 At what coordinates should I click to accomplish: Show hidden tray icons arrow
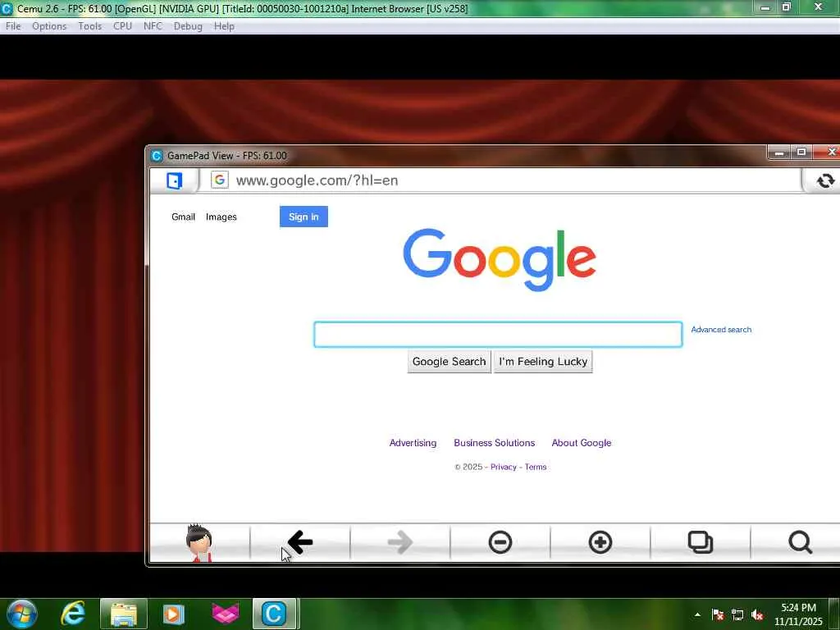697,614
